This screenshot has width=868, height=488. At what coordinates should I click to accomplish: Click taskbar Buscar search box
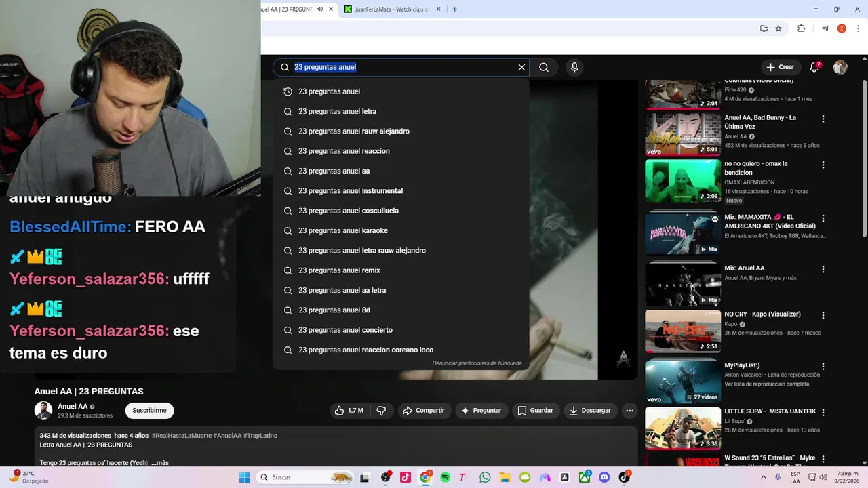[x=307, y=477]
